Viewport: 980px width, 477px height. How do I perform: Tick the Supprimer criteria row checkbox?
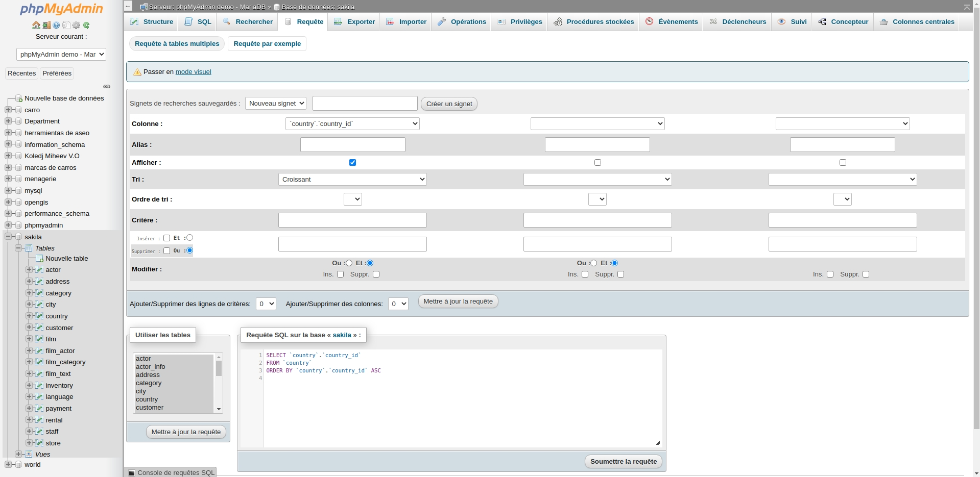coord(166,250)
